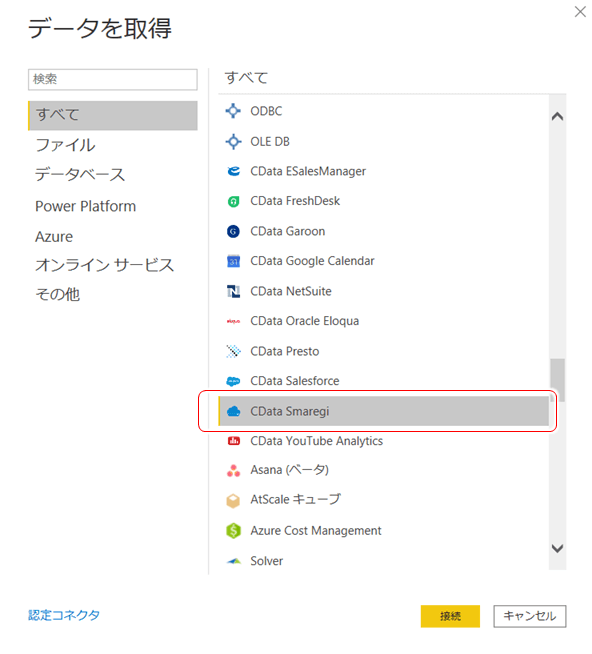Choose Asana (ベータ) text
This screenshot has width=592, height=654.
click(x=290, y=470)
